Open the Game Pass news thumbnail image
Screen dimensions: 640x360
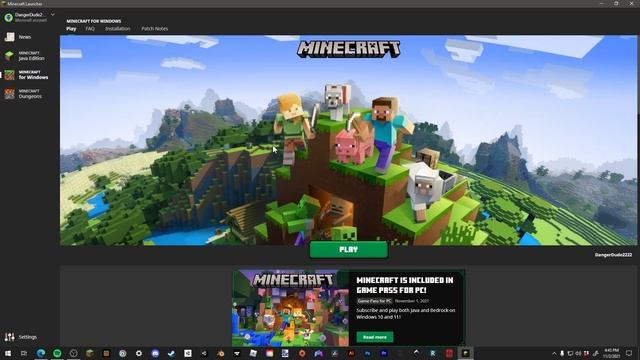[x=290, y=308]
